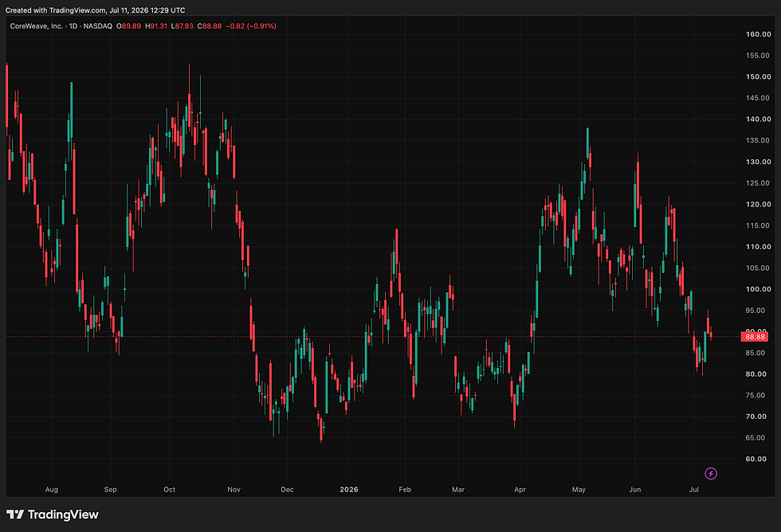781x532 pixels.
Task: Click the NASDAQ exchange label
Action: coord(97,25)
